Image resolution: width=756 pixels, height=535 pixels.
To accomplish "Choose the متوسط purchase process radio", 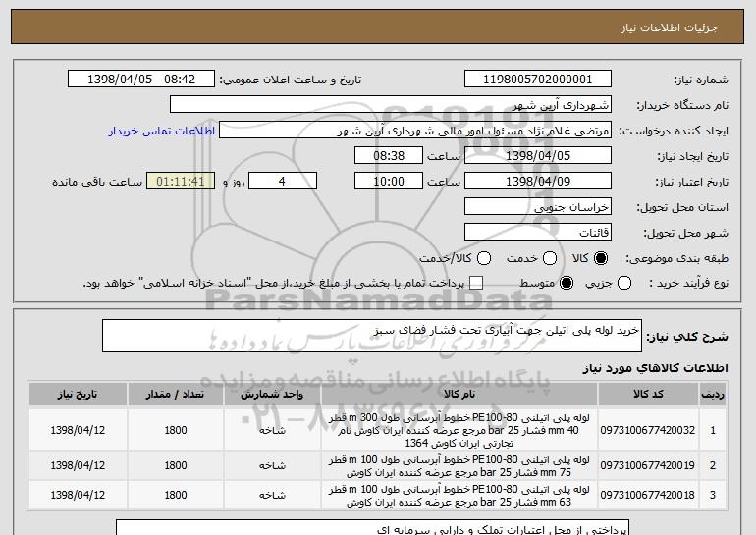I will 567,283.
